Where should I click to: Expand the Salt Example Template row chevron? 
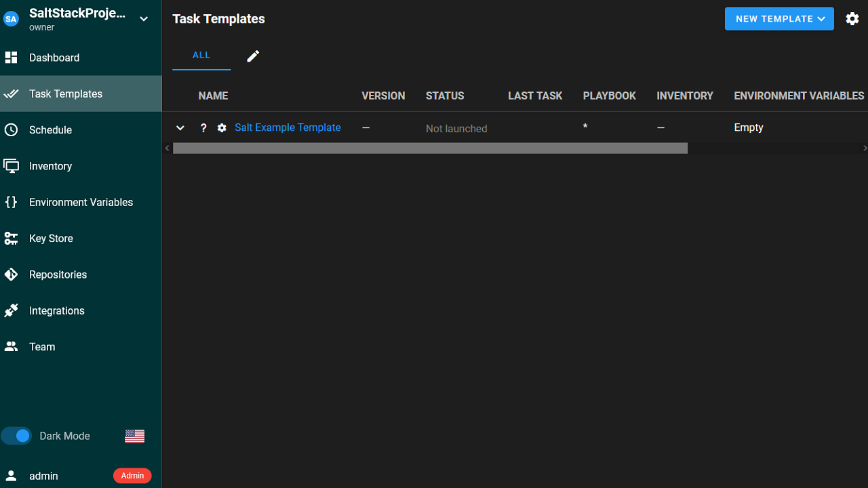(x=180, y=128)
